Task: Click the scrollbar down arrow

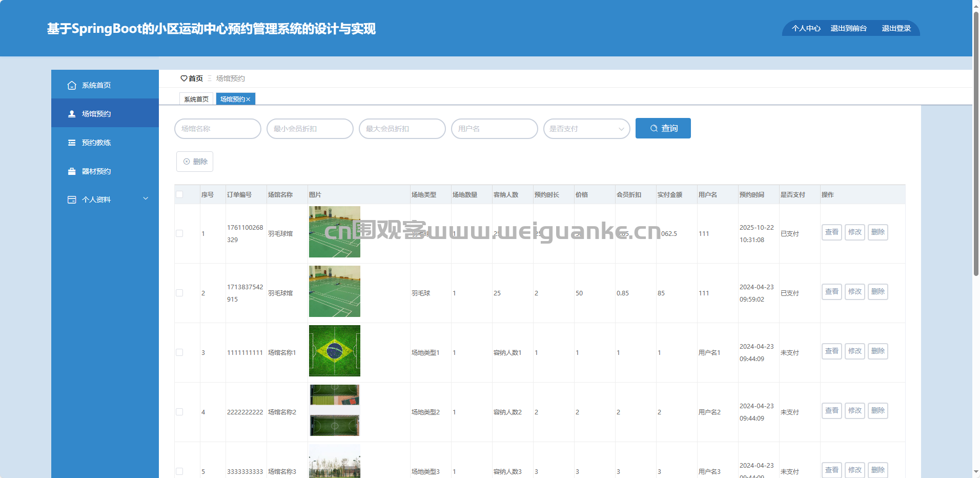Action: (976, 471)
